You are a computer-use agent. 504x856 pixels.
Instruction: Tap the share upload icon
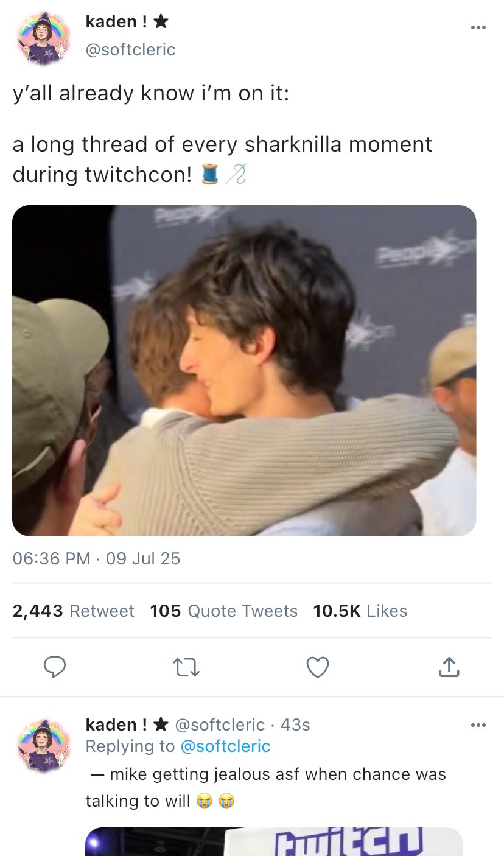point(449,668)
